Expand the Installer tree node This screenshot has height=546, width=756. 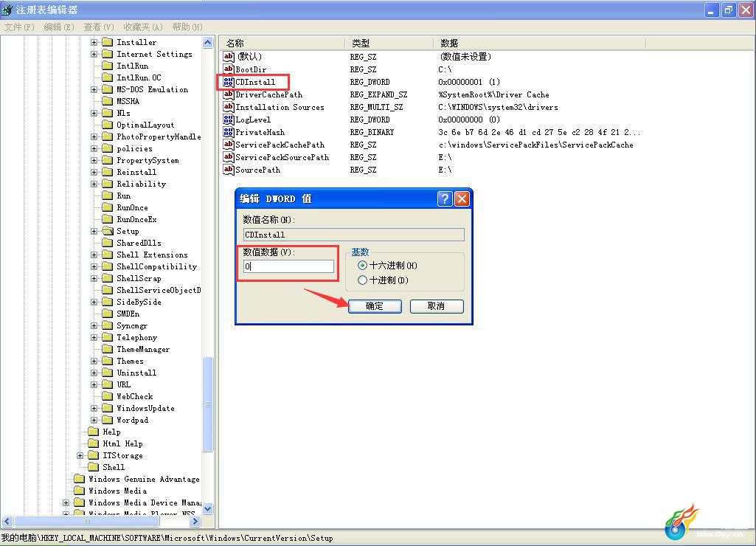tap(94, 43)
